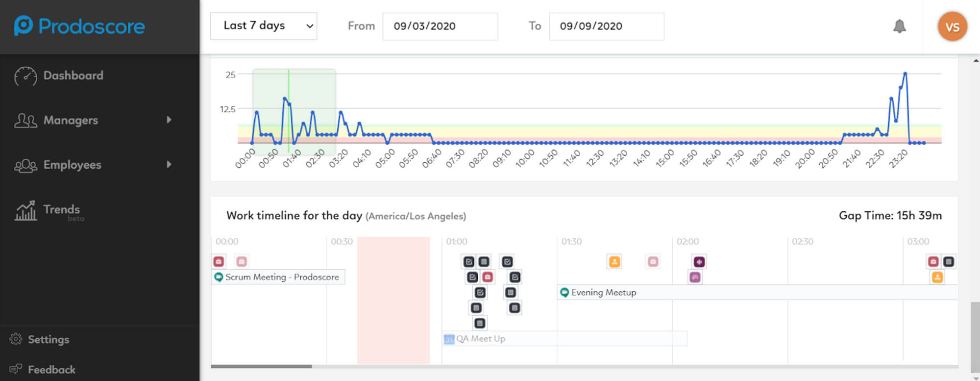The height and width of the screenshot is (381, 980).
Task: Click the orange contact icon under 03:00
Action: 937,277
